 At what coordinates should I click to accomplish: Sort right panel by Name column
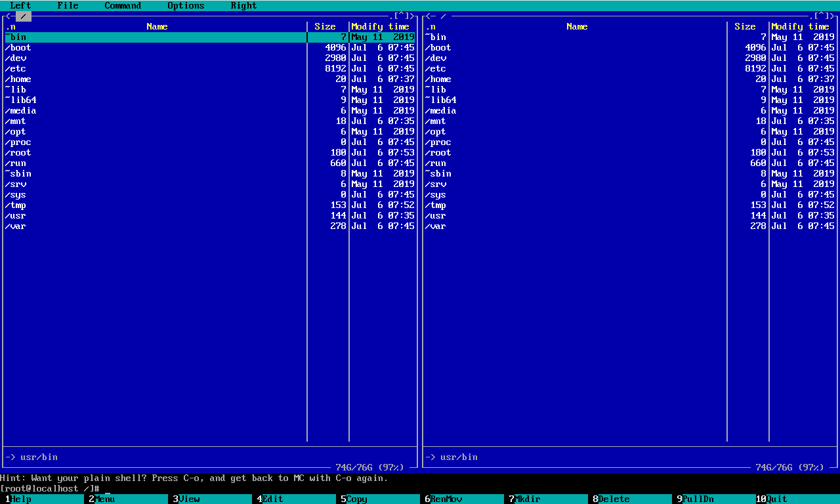(577, 26)
